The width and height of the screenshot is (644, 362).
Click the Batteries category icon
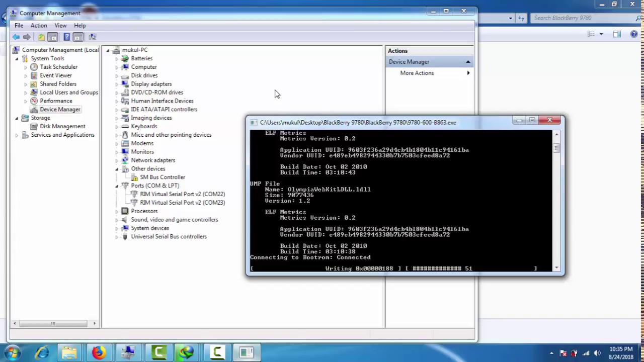125,58
